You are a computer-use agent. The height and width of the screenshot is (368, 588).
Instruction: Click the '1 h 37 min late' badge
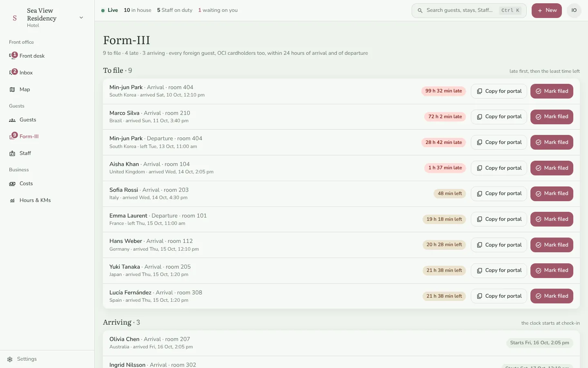coord(445,168)
